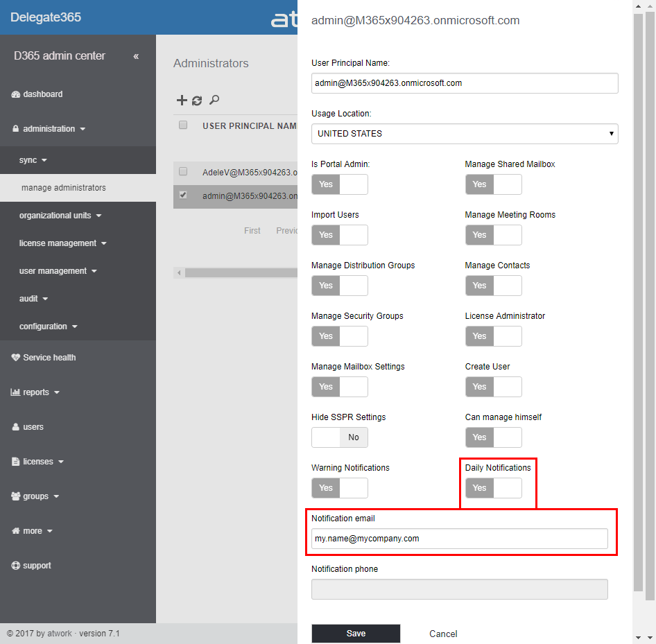The width and height of the screenshot is (656, 644).
Task: Open the search magnifier icon
Action: 214,100
